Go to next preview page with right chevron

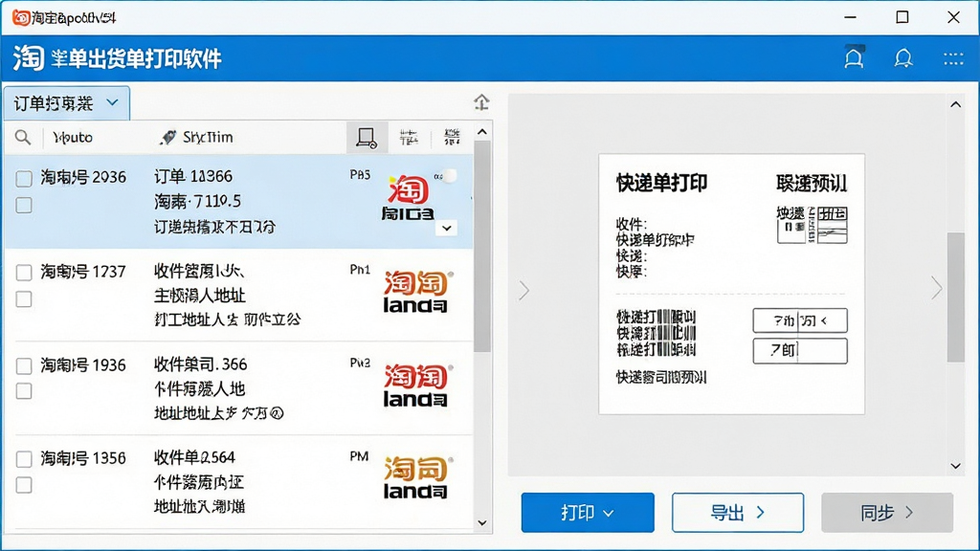(x=936, y=288)
